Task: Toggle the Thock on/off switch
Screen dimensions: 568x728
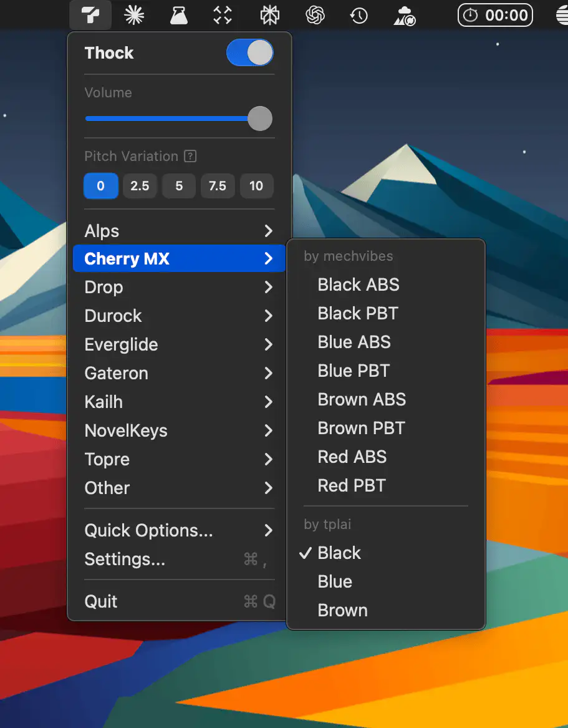Action: tap(249, 53)
